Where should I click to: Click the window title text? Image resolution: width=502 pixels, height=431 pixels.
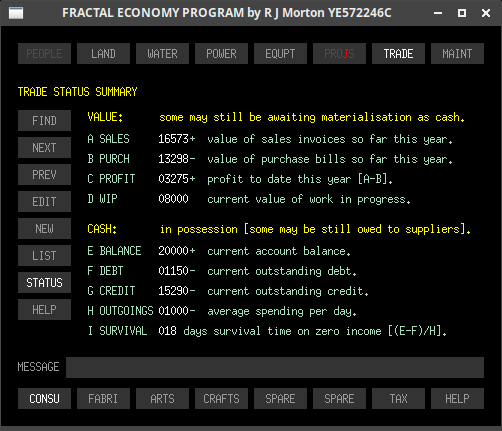tap(227, 13)
